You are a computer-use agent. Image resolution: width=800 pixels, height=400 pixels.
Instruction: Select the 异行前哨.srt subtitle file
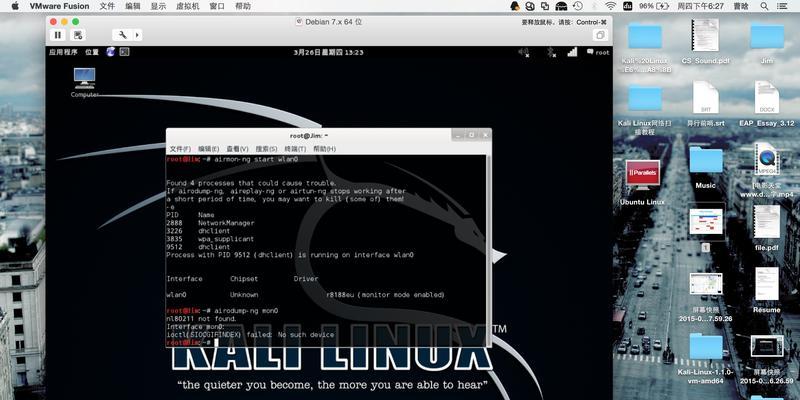(706, 104)
